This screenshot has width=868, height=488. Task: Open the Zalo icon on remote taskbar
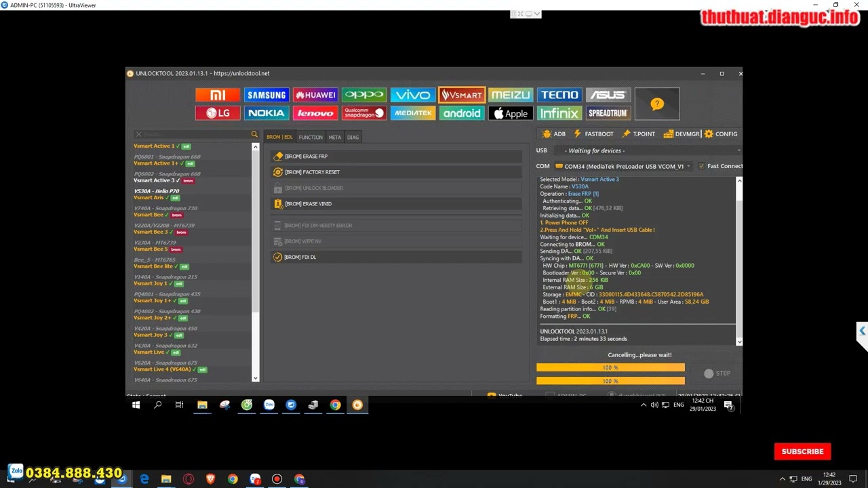[269, 405]
